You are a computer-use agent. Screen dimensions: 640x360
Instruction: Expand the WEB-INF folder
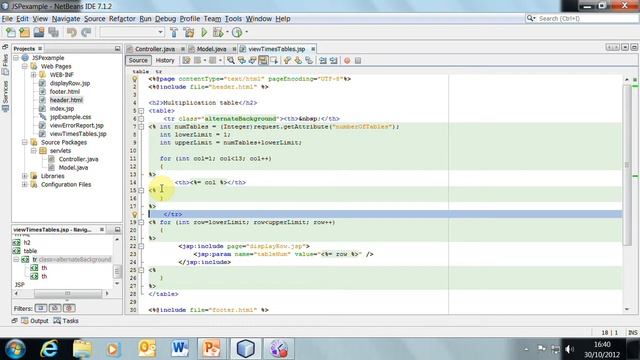pyautogui.click(x=34, y=75)
